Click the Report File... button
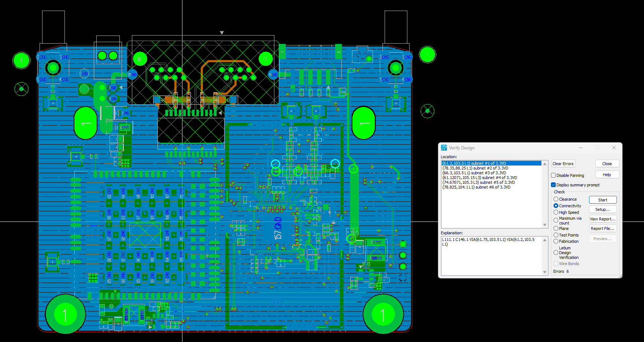 [603, 228]
